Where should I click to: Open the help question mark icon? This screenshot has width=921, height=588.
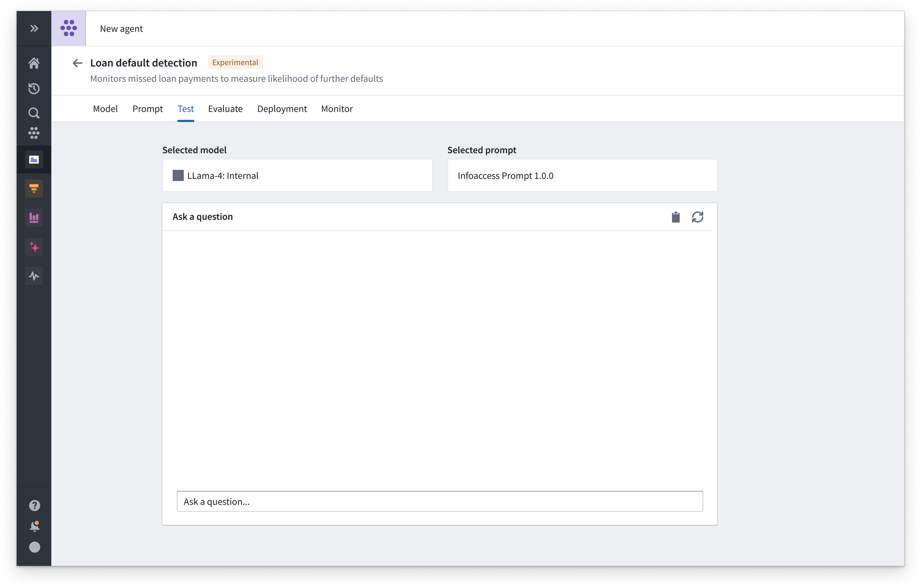34,505
